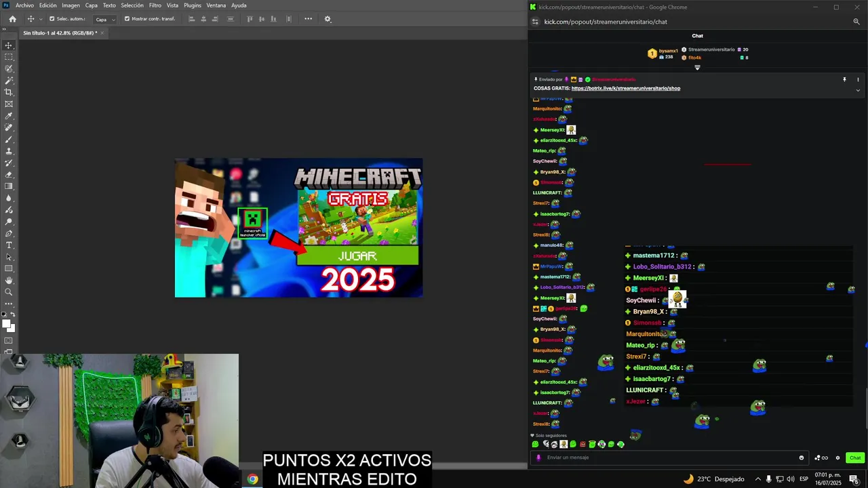This screenshot has height=488, width=868.
Task: Go to Photoshop Home screen icon
Action: pyautogui.click(x=12, y=19)
